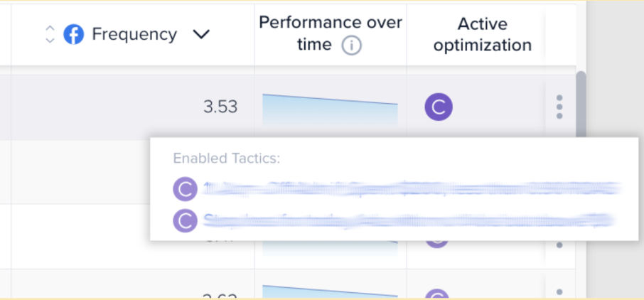Click the performance sparkline in the bottom row
The width and height of the screenshot is (644, 300).
[x=331, y=291]
